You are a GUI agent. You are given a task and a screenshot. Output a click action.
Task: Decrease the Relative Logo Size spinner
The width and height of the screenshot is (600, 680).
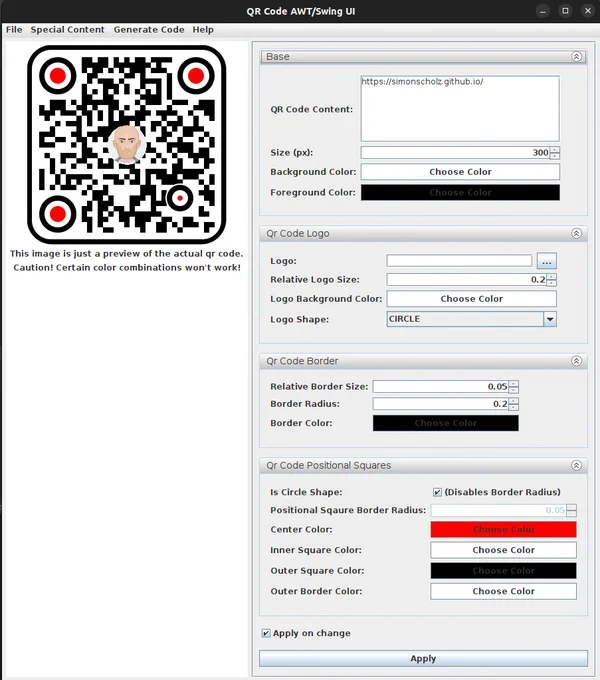tap(551, 283)
